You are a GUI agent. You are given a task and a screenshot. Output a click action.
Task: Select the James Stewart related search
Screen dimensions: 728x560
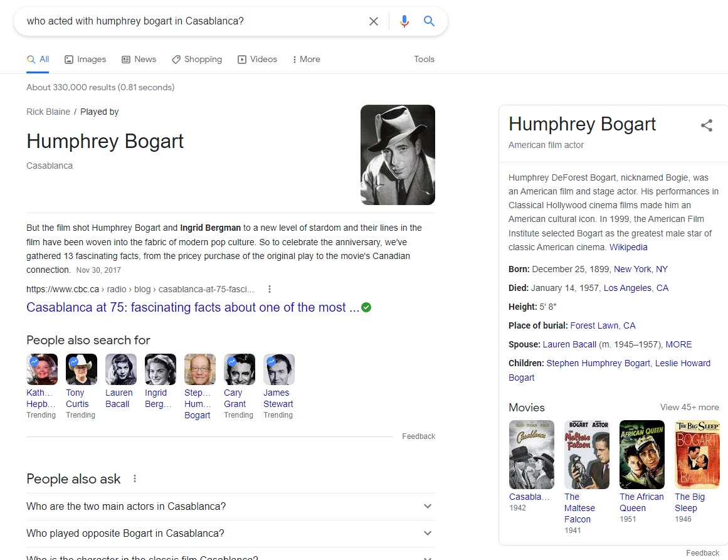click(x=278, y=386)
